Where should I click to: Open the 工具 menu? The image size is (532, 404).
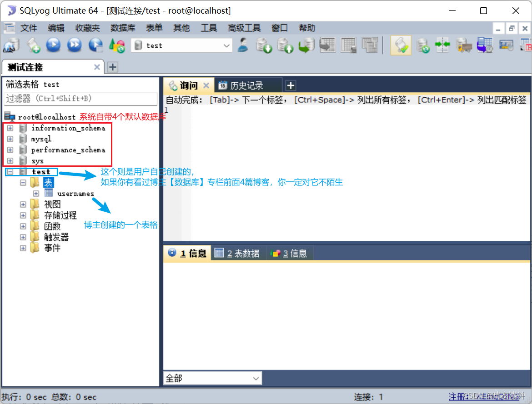pos(209,28)
